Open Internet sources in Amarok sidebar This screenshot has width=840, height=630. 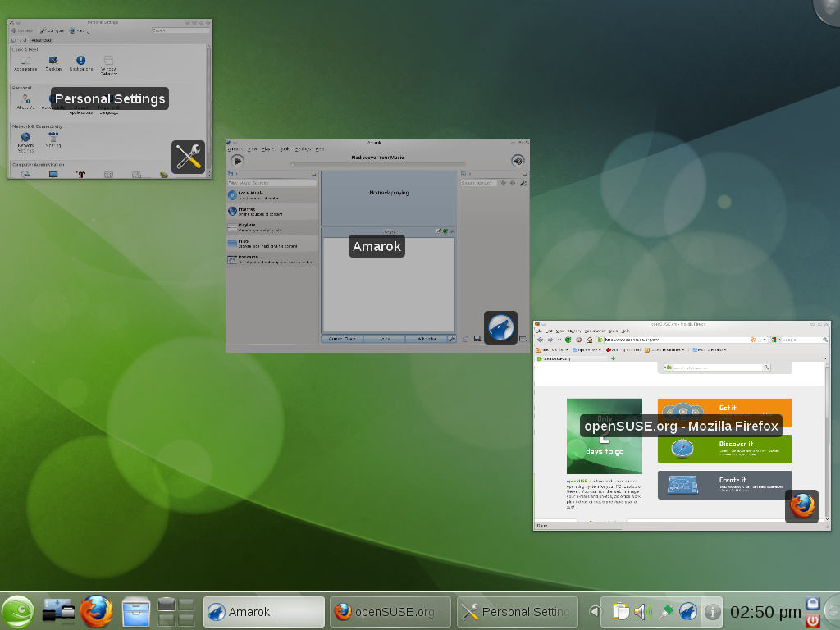(252, 211)
